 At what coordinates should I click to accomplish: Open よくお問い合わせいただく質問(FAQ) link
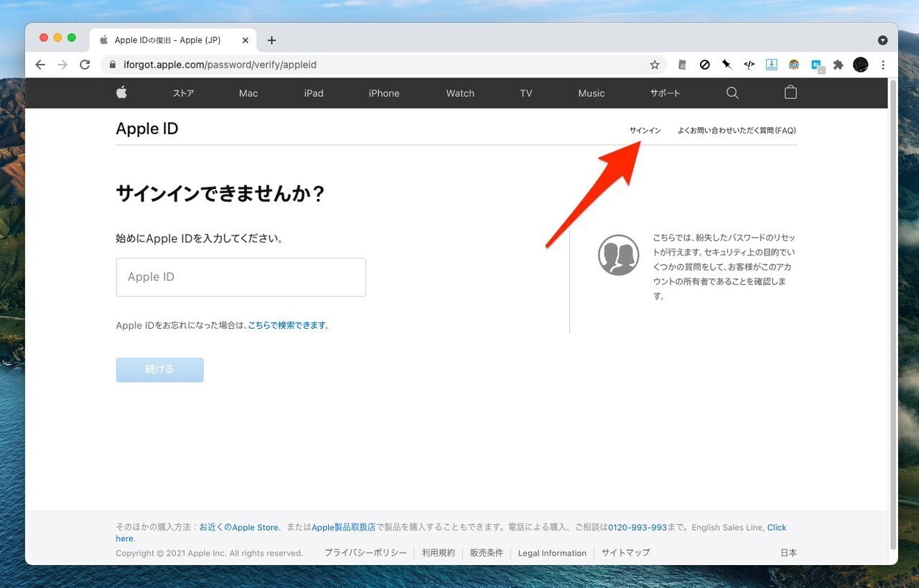[x=737, y=131]
